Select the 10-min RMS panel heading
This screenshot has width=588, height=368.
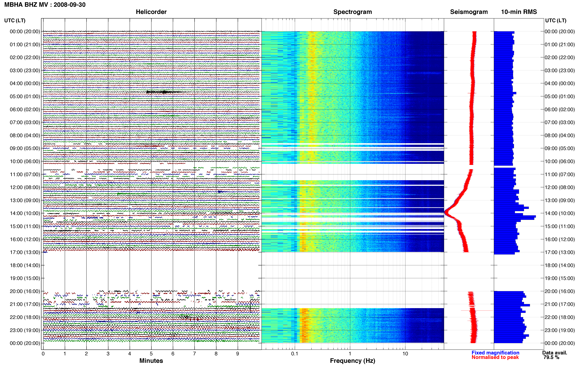(519, 12)
